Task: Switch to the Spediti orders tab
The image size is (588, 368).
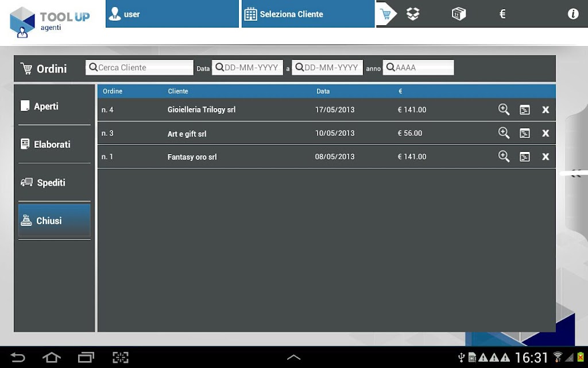Action: (55, 182)
